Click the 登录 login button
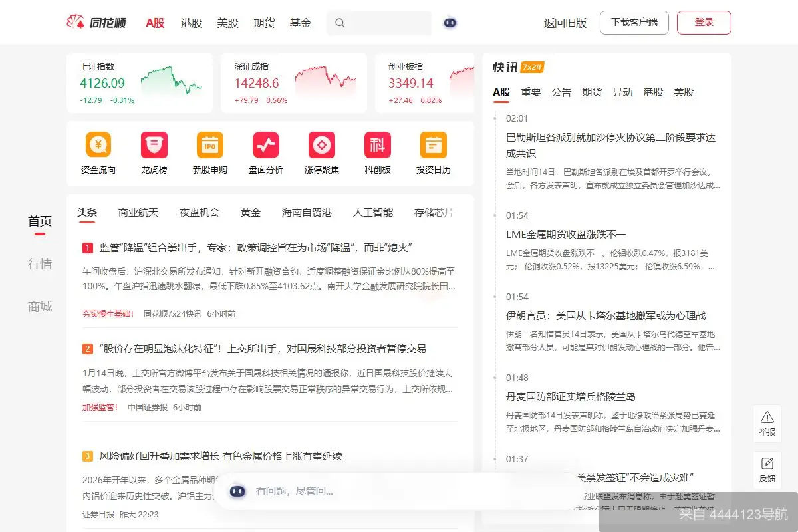Viewport: 798px width, 532px height. [x=704, y=22]
